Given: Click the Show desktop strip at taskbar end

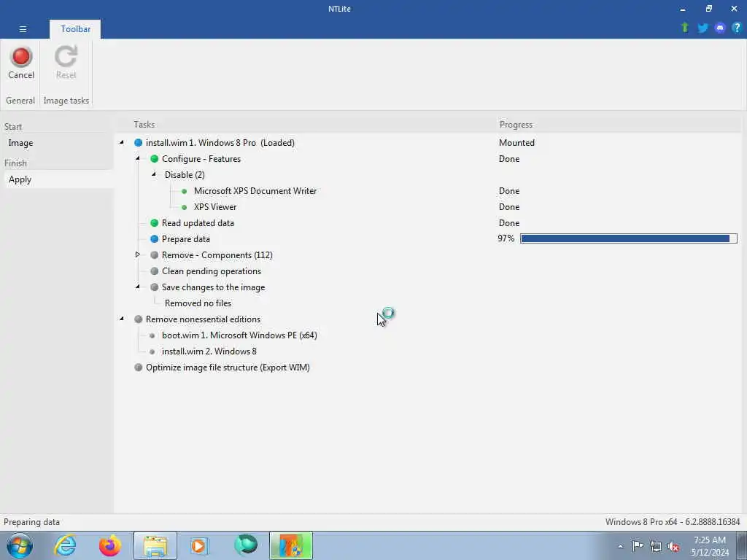Looking at the screenshot, I should [x=742, y=545].
